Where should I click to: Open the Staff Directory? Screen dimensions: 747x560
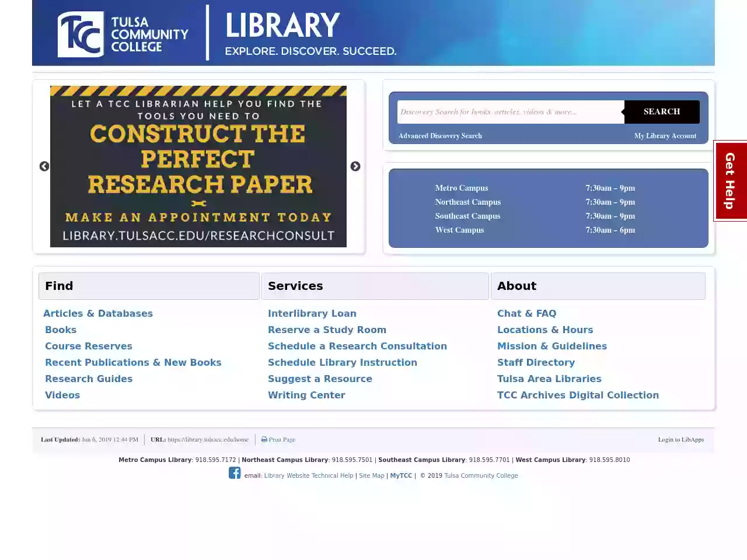coord(536,362)
